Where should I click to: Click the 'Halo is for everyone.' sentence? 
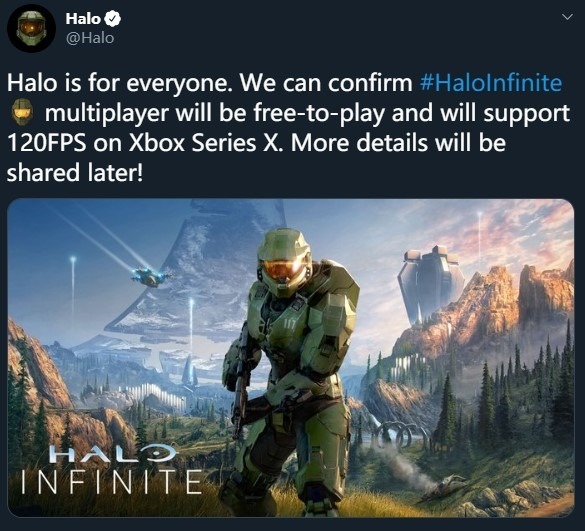pos(120,83)
